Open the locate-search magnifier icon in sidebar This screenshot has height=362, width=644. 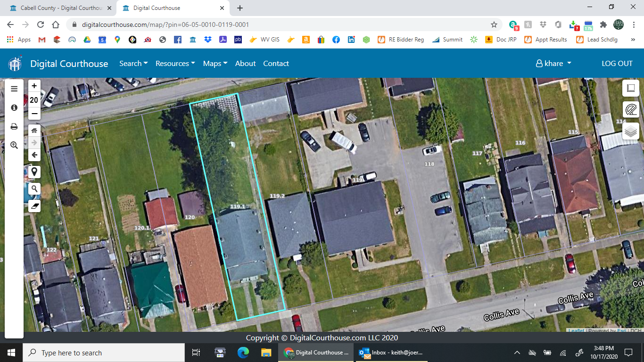(14, 145)
